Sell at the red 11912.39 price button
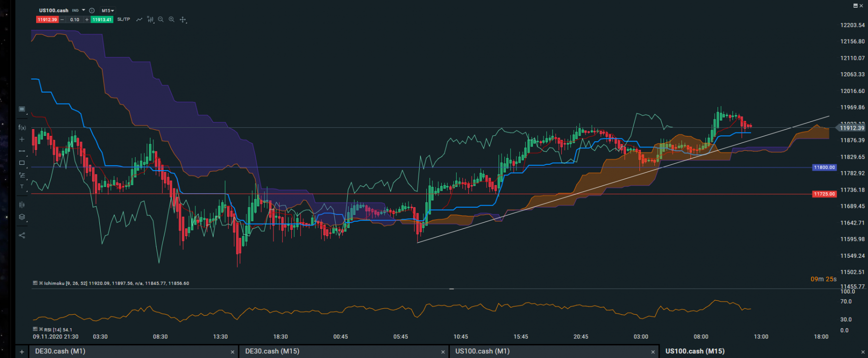 pyautogui.click(x=47, y=20)
